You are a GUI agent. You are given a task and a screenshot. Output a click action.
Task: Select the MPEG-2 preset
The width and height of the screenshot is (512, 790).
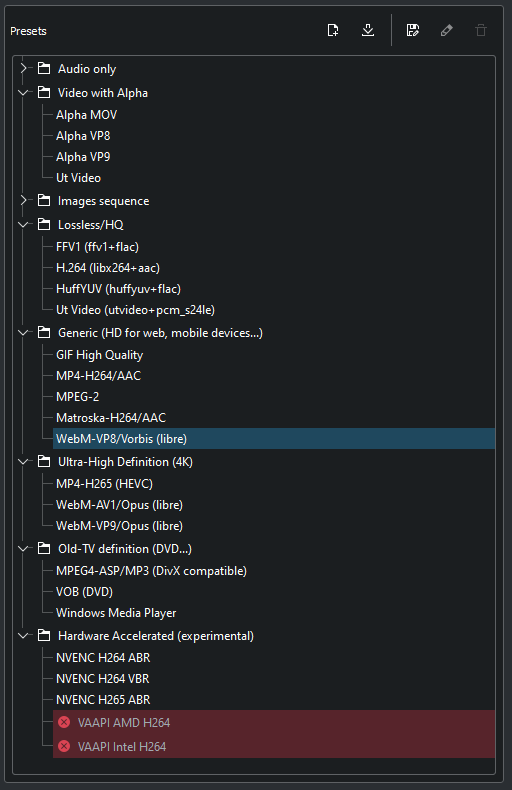click(x=274, y=397)
